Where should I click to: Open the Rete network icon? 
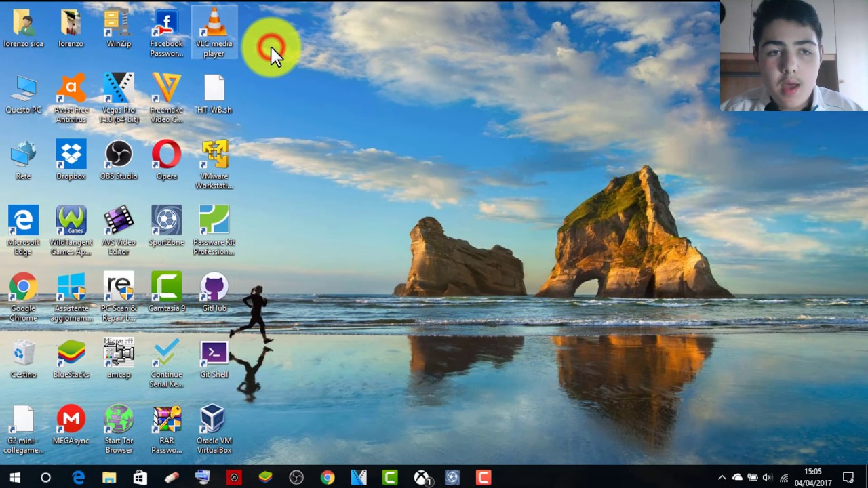[24, 161]
